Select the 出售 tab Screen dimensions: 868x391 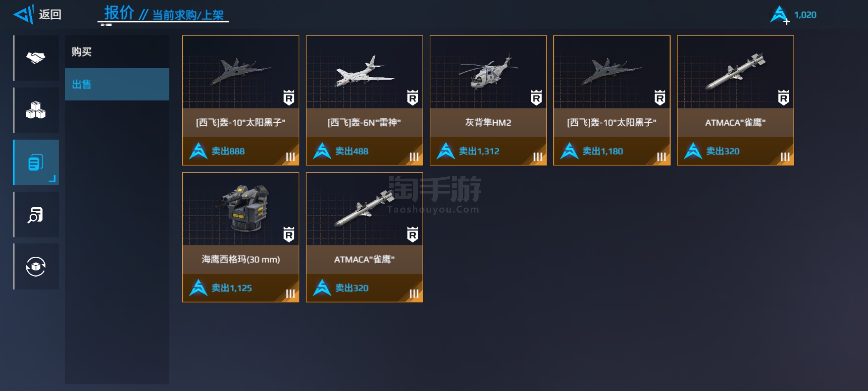(x=117, y=84)
